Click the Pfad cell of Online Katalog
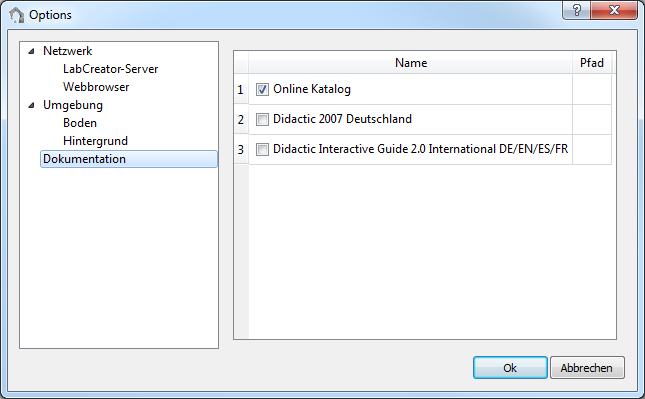This screenshot has width=645, height=399. click(592, 89)
